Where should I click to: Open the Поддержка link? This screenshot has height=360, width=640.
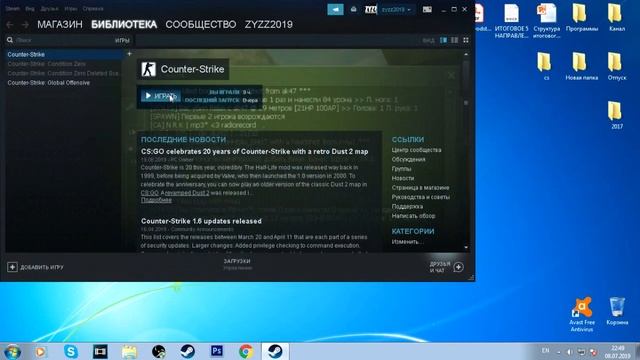click(407, 207)
